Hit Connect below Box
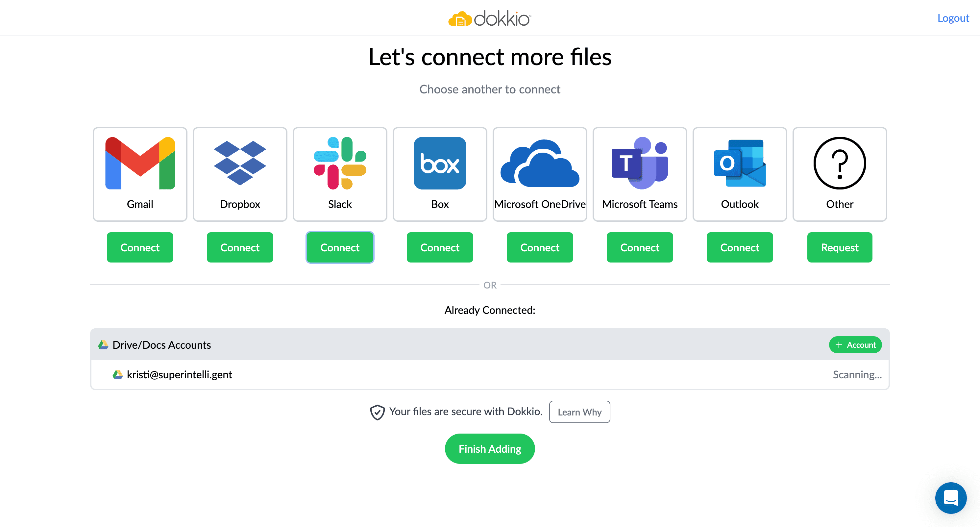Image resolution: width=980 pixels, height=527 pixels. [440, 247]
